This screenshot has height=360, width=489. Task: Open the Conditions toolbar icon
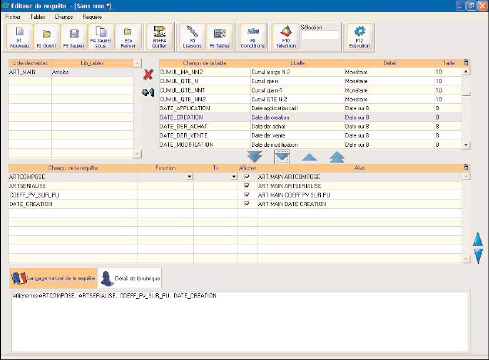click(253, 37)
